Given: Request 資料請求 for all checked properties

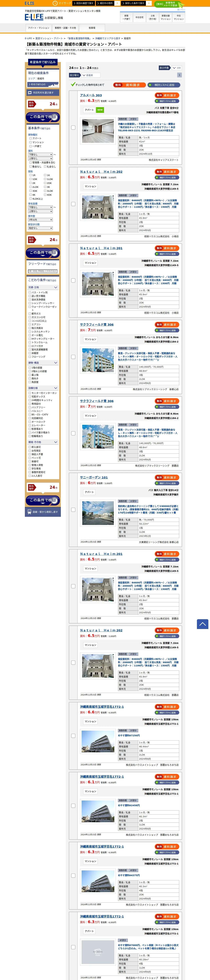Looking at the screenshot, I should coord(130,85).
